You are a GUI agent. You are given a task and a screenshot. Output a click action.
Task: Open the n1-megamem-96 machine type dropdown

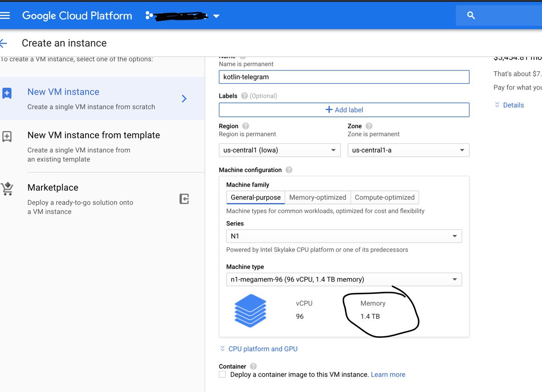tap(344, 279)
